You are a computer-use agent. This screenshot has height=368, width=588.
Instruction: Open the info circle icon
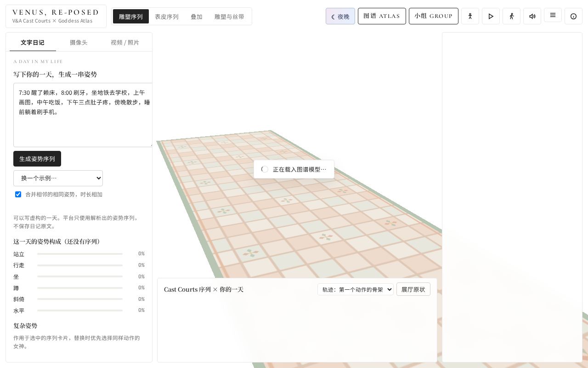tap(573, 16)
